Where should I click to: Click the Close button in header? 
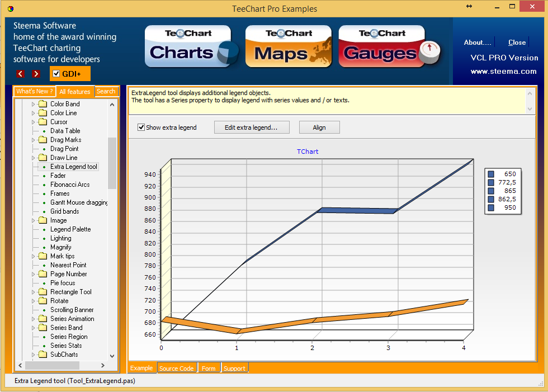517,42
